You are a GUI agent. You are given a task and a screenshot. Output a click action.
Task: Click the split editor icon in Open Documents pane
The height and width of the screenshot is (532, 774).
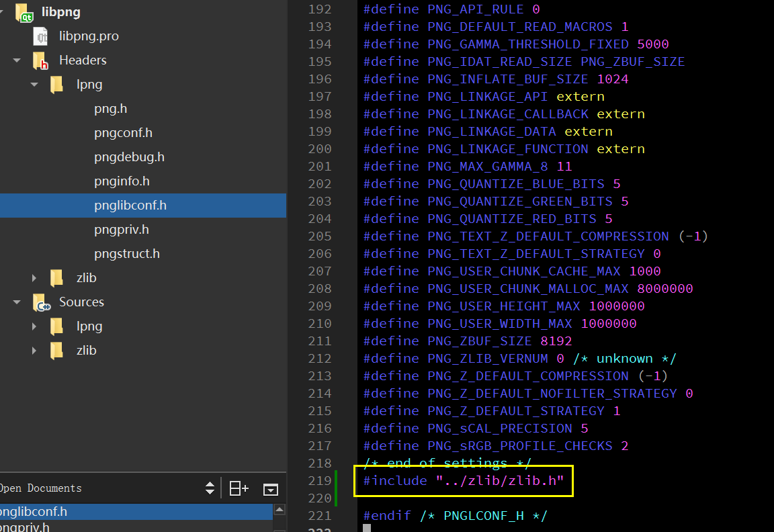pyautogui.click(x=239, y=488)
